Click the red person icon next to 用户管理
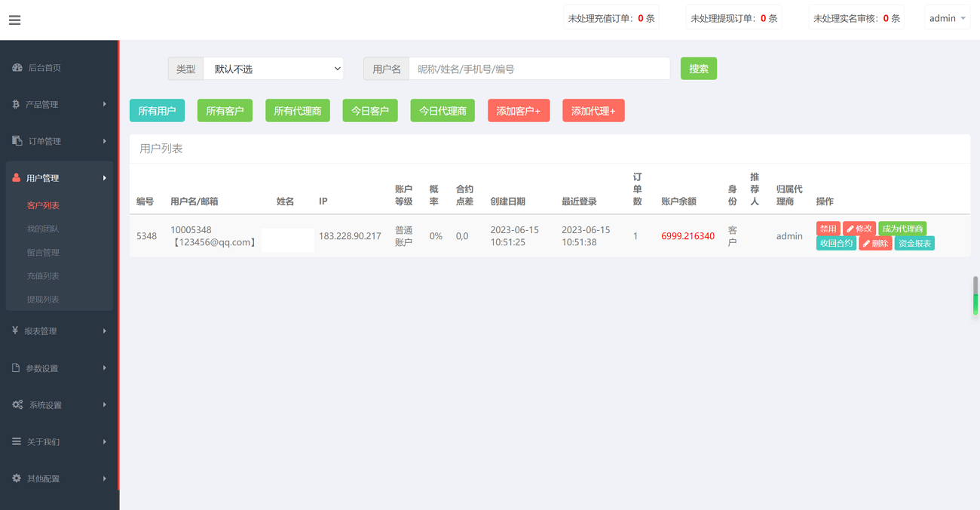 point(17,178)
